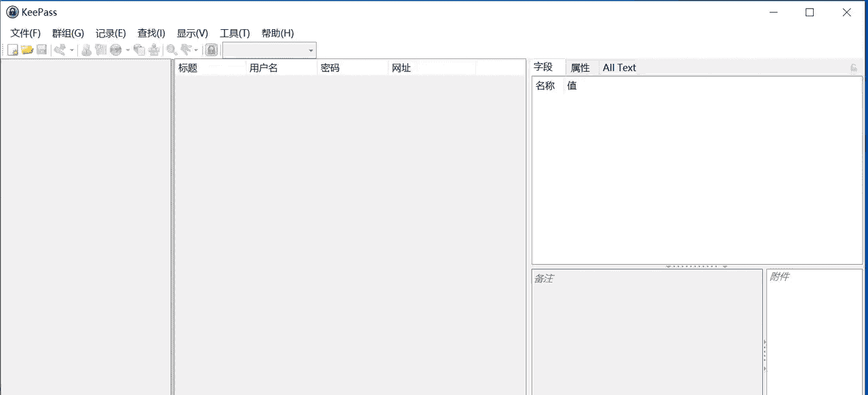Save the current database
This screenshot has width=868, height=395.
point(42,49)
